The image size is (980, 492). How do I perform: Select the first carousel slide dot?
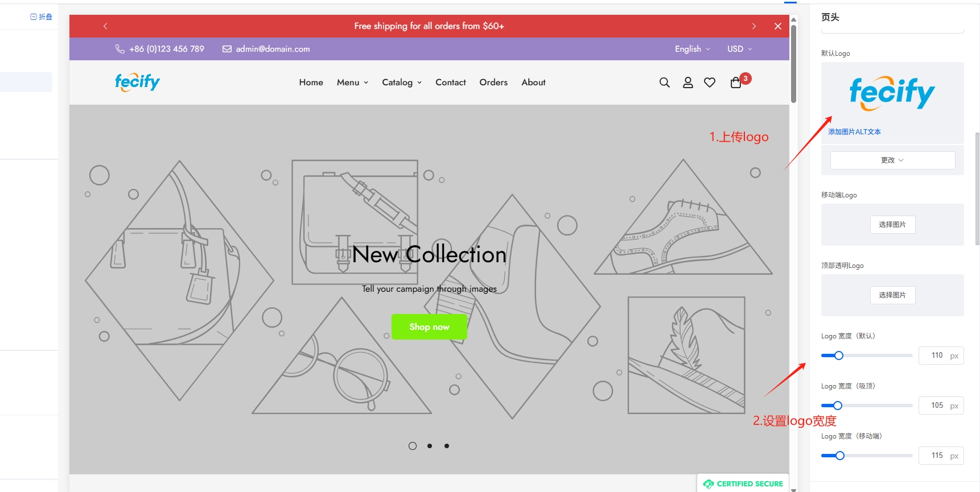413,446
